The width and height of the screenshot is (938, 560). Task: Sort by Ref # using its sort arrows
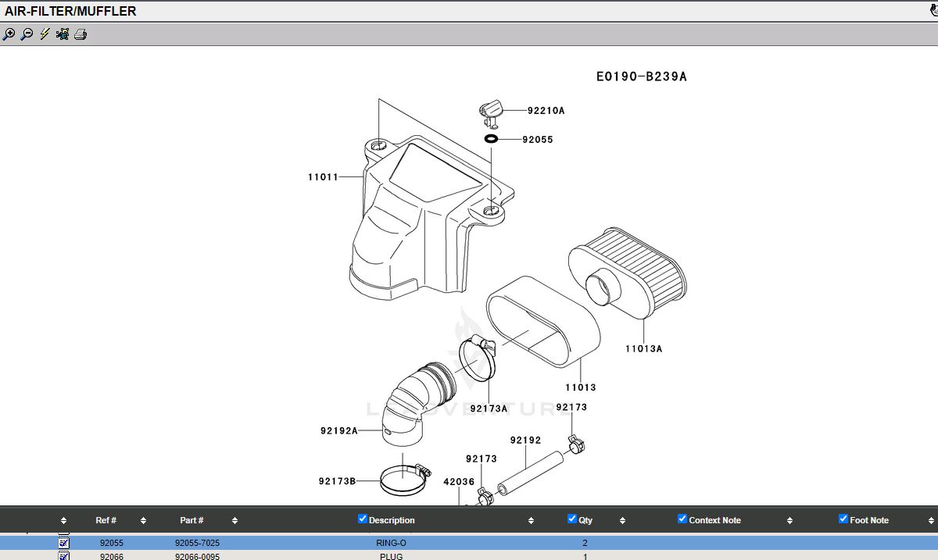[x=143, y=521]
